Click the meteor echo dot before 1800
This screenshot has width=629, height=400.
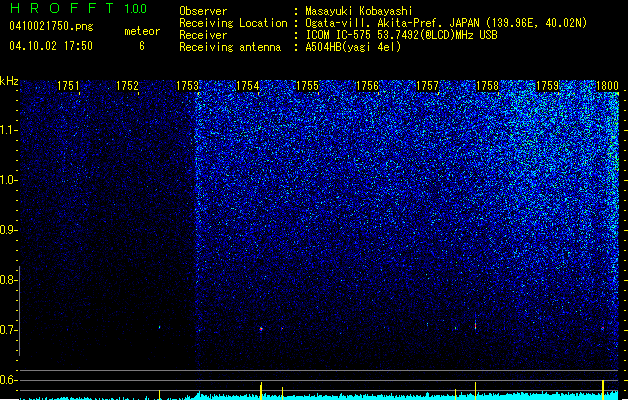(603, 328)
